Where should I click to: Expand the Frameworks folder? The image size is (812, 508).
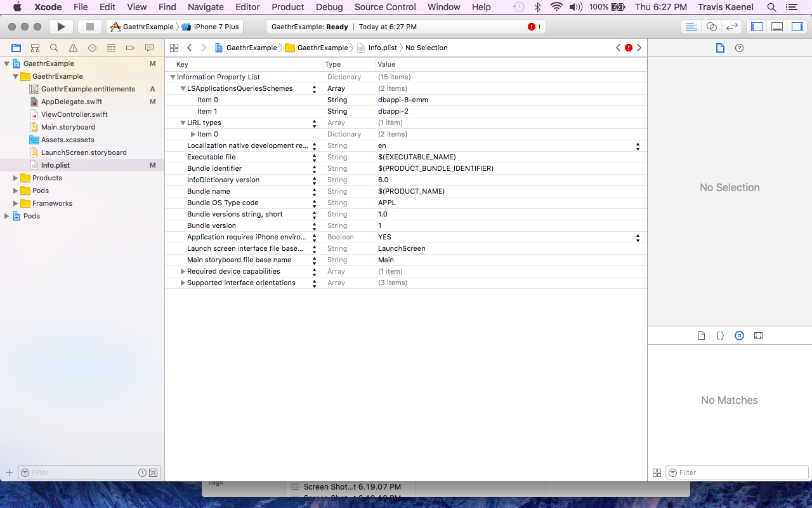[x=15, y=203]
